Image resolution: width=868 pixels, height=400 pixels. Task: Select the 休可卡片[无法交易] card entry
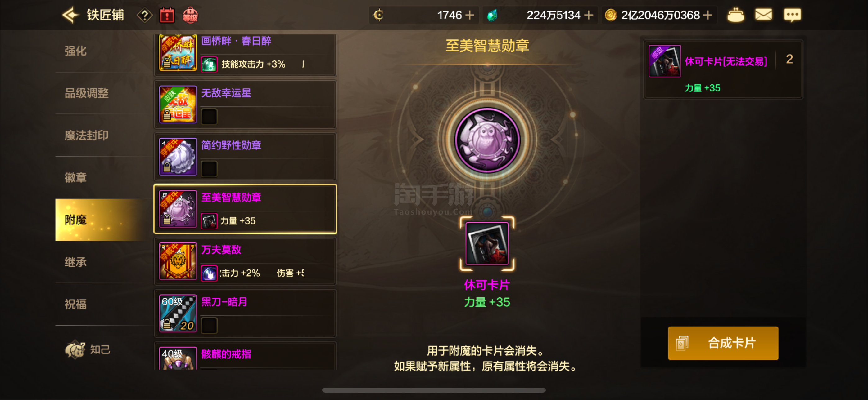[723, 69]
